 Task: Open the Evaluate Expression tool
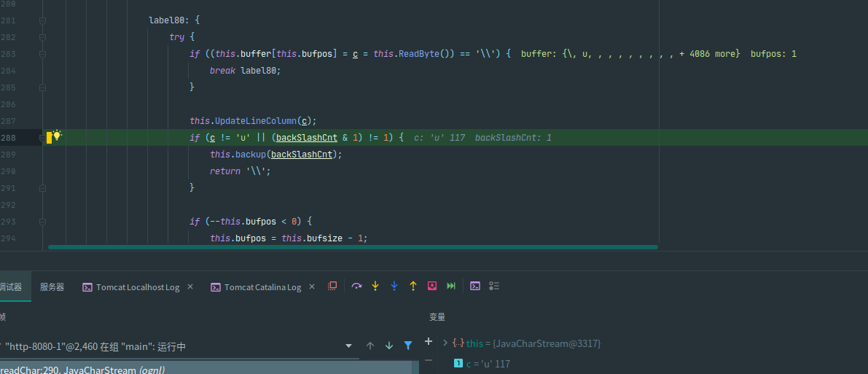click(x=474, y=287)
